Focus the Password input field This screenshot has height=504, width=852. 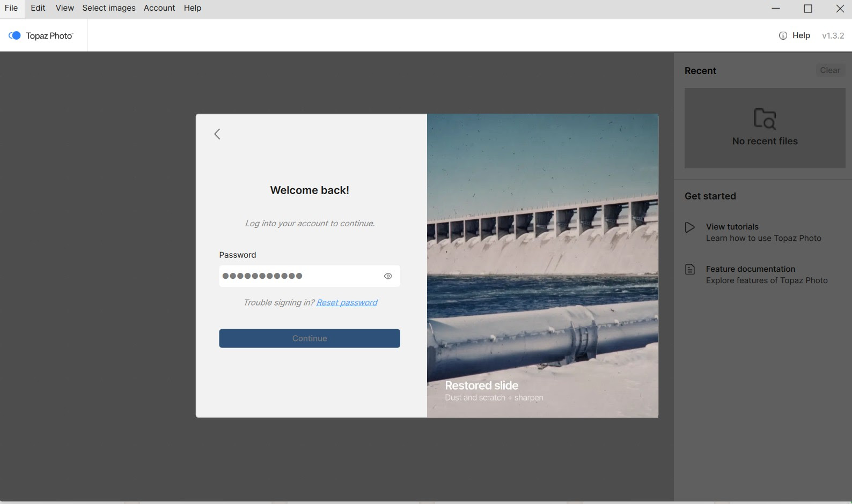(300, 276)
